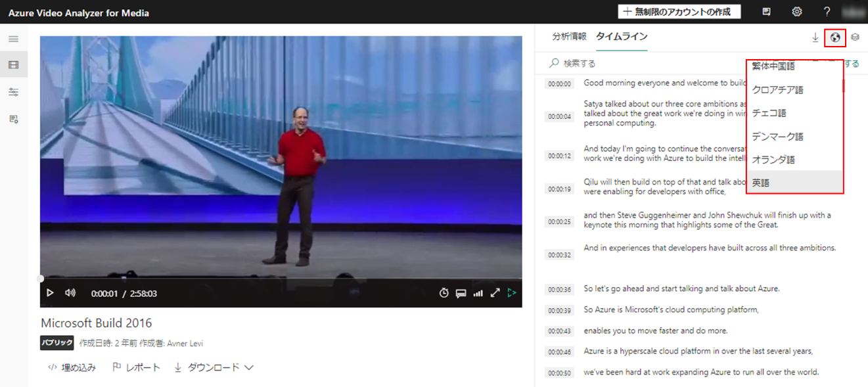Click transcript line "Satya talked about our three core ambitions"
Image resolution: width=868 pixels, height=387 pixels.
click(665, 113)
